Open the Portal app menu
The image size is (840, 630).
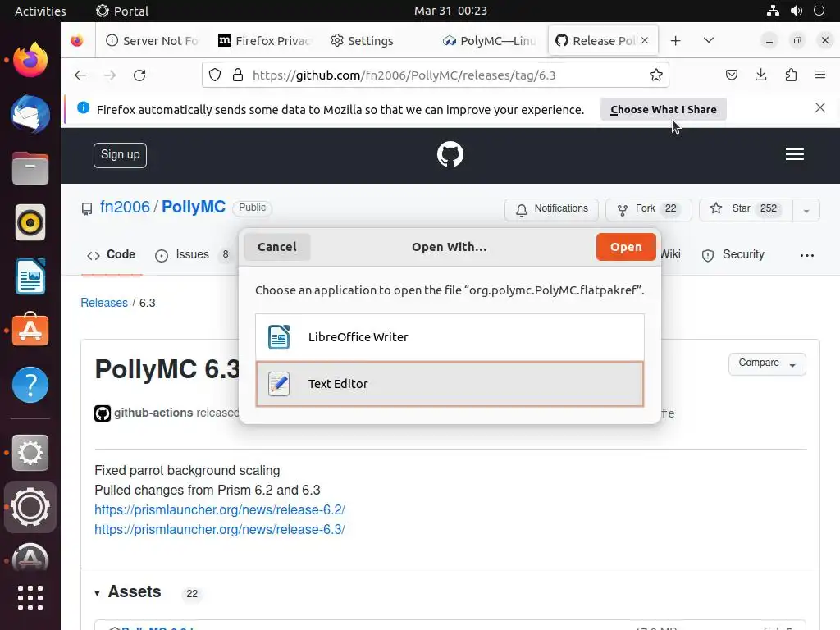point(122,11)
